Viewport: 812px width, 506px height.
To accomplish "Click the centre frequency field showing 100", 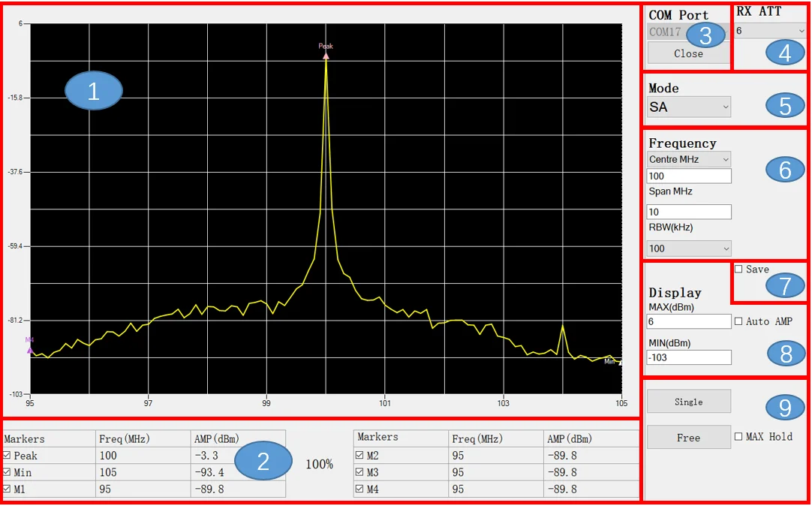I will (x=689, y=176).
